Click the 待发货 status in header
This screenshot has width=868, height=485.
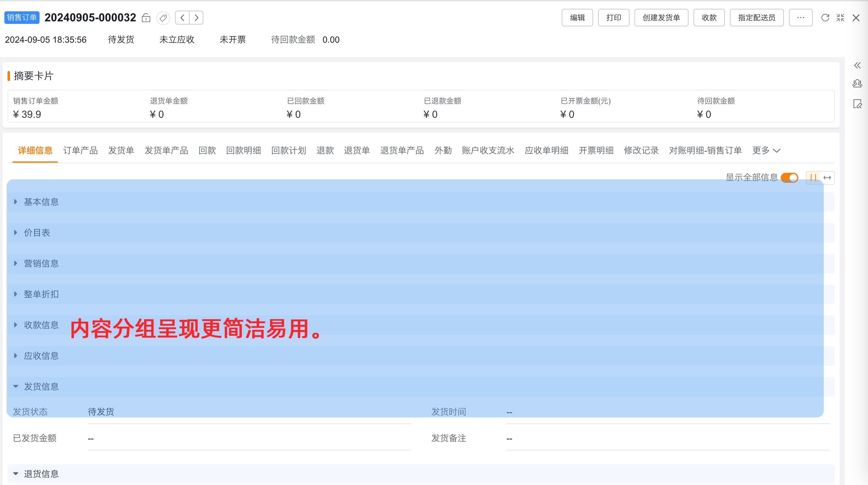(x=121, y=40)
